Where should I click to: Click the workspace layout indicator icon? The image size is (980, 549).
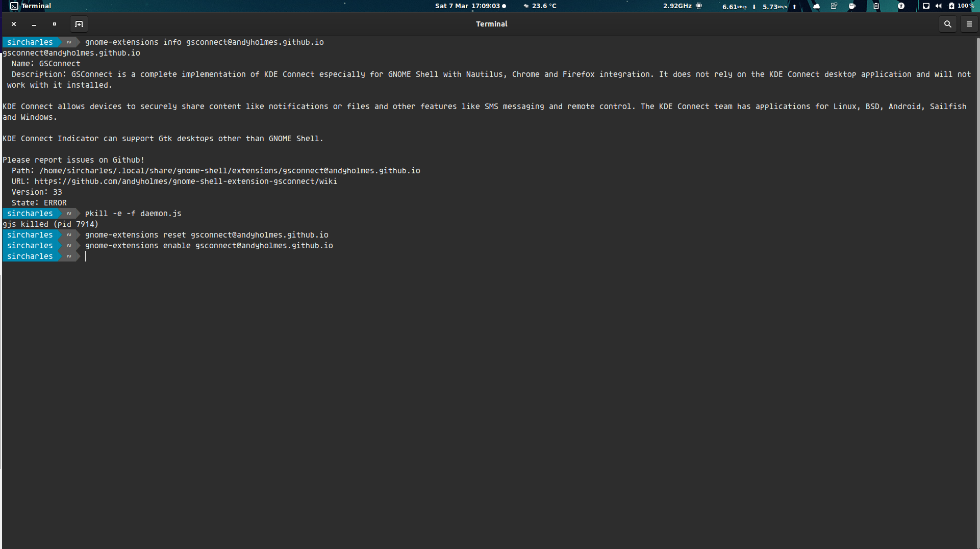pyautogui.click(x=834, y=6)
